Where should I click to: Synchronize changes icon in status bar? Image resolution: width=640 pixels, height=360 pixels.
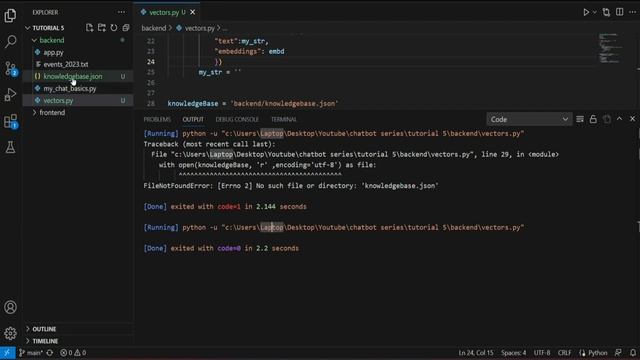pos(50,353)
